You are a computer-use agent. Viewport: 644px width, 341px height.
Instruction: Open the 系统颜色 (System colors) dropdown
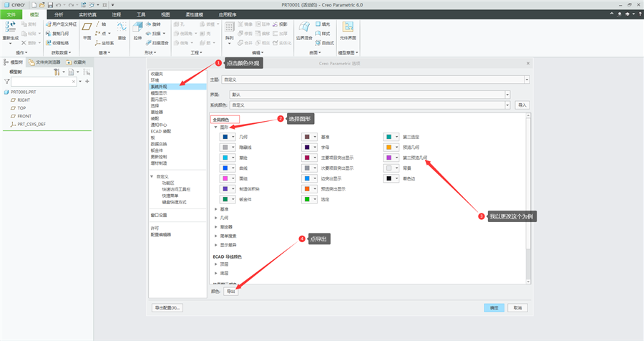click(370, 105)
